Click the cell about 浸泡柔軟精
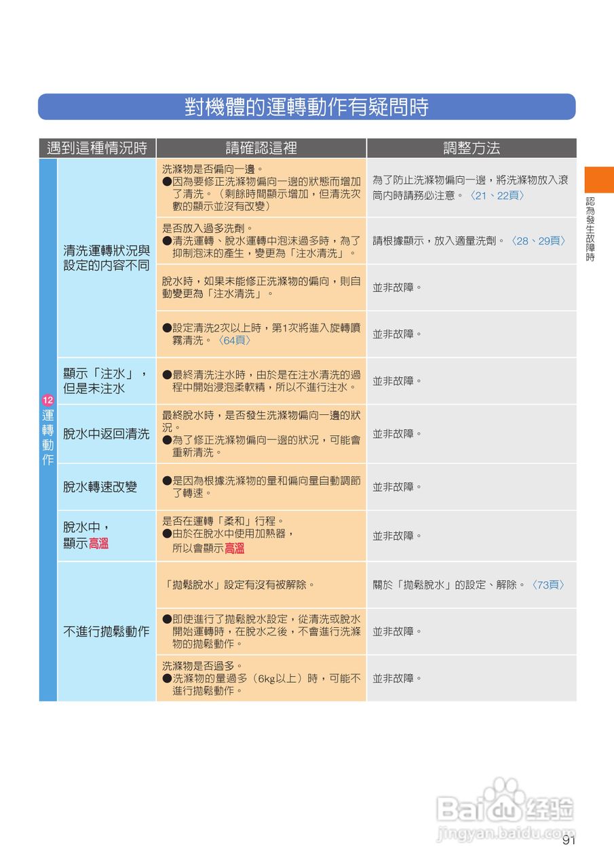 pyautogui.click(x=261, y=381)
